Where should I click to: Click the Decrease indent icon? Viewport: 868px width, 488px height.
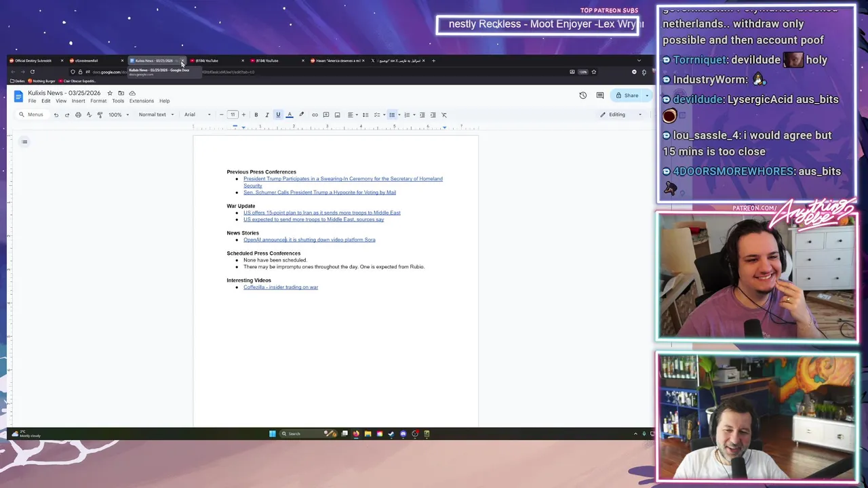tap(422, 115)
